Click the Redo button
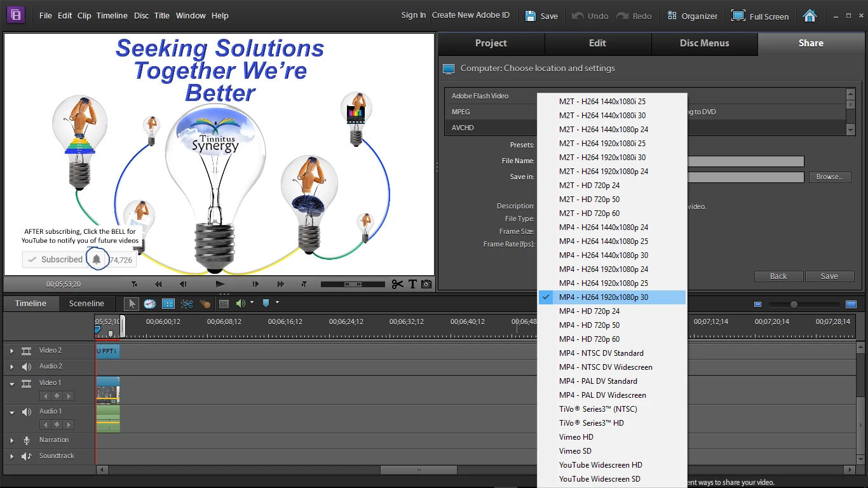 pos(634,16)
